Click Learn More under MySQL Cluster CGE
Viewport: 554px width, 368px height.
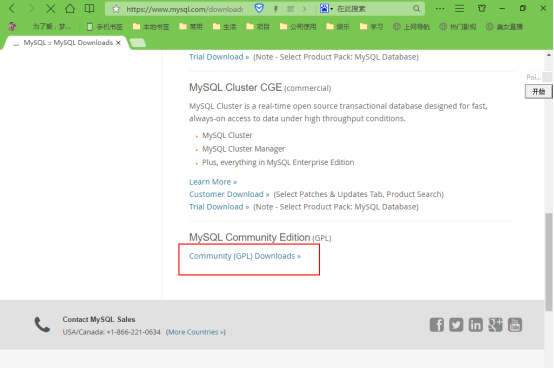click(213, 182)
